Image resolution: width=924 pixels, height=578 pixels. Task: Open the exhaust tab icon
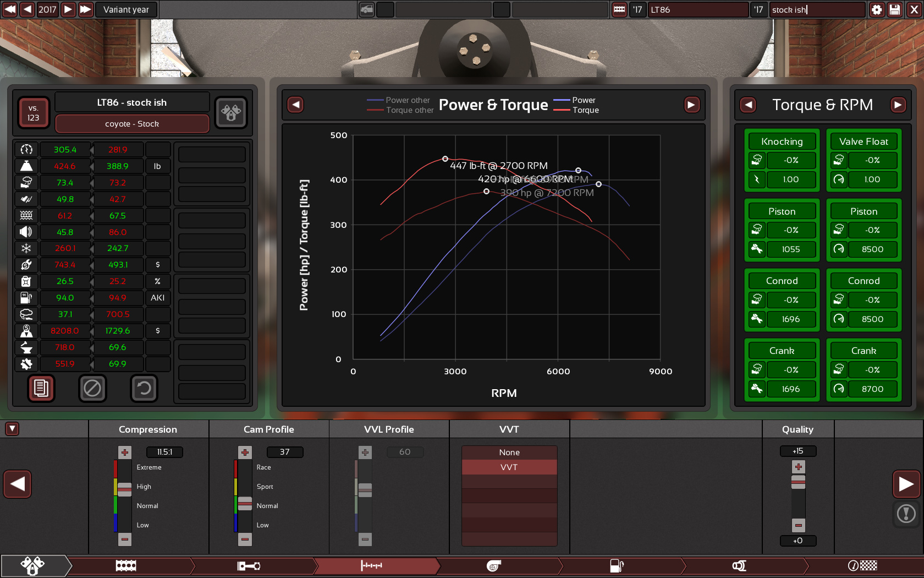coord(739,566)
